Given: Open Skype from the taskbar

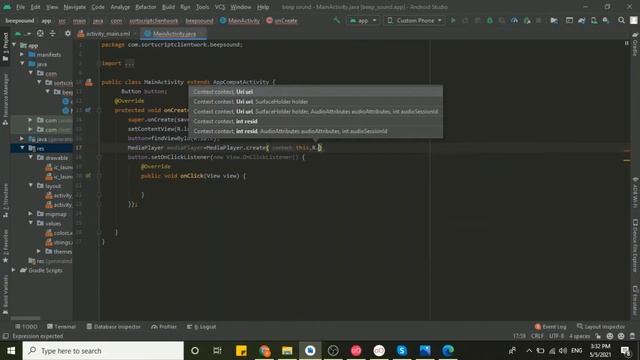Looking at the screenshot, I should coord(402,351).
